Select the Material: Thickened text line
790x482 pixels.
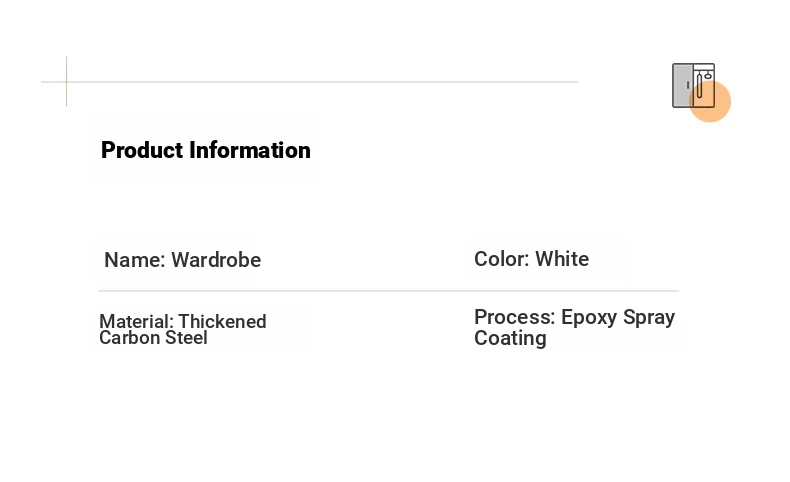pyautogui.click(x=183, y=321)
